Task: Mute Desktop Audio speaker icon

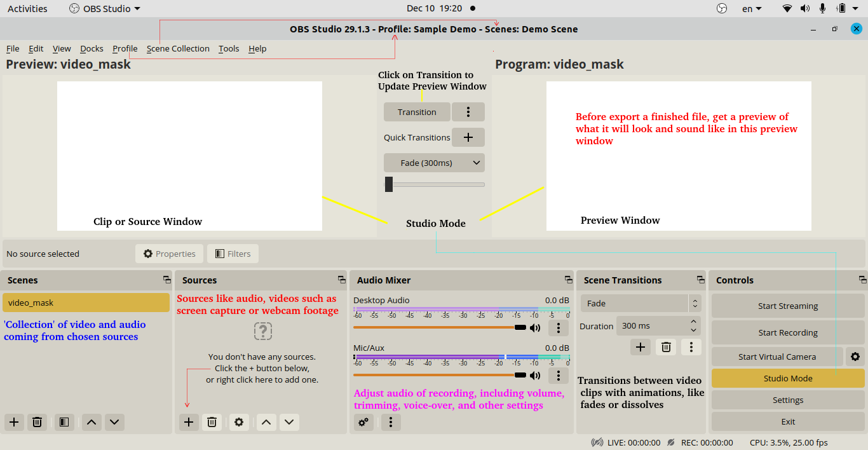Action: point(535,328)
